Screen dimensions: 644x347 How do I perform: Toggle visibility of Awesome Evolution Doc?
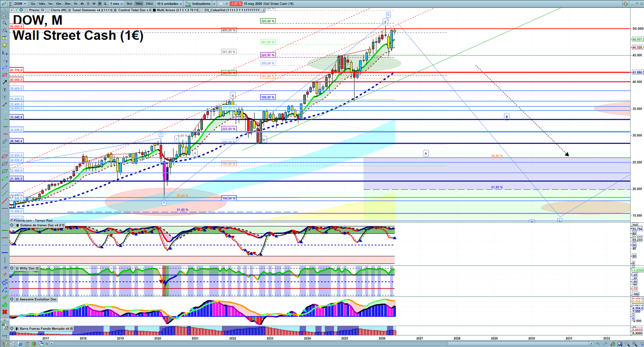pos(17,299)
